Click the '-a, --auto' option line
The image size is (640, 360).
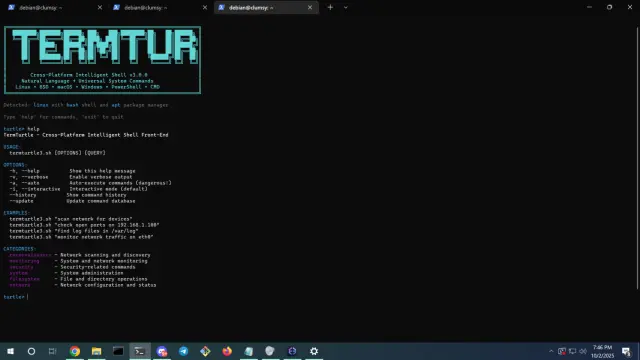(91, 183)
